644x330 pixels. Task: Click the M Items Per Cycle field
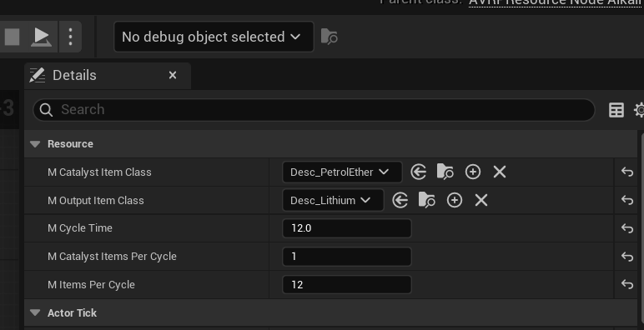[x=347, y=285]
